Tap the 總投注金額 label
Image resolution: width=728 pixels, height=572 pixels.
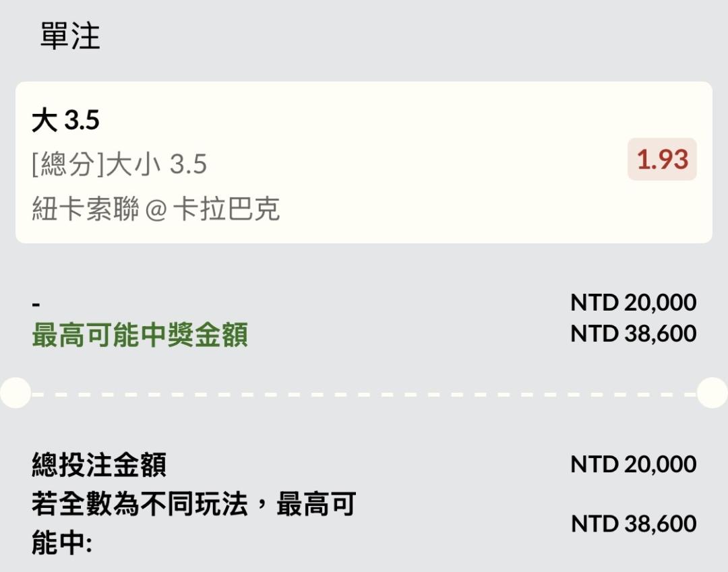99,465
